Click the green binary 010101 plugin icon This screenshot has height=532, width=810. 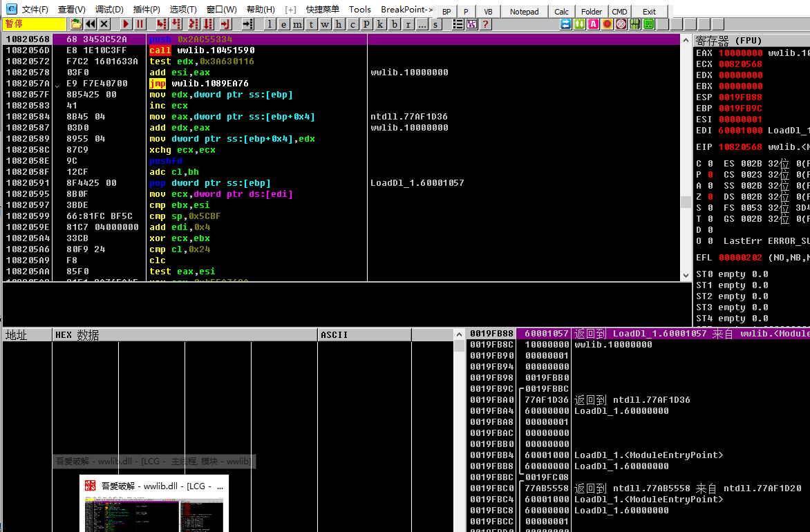(x=635, y=23)
